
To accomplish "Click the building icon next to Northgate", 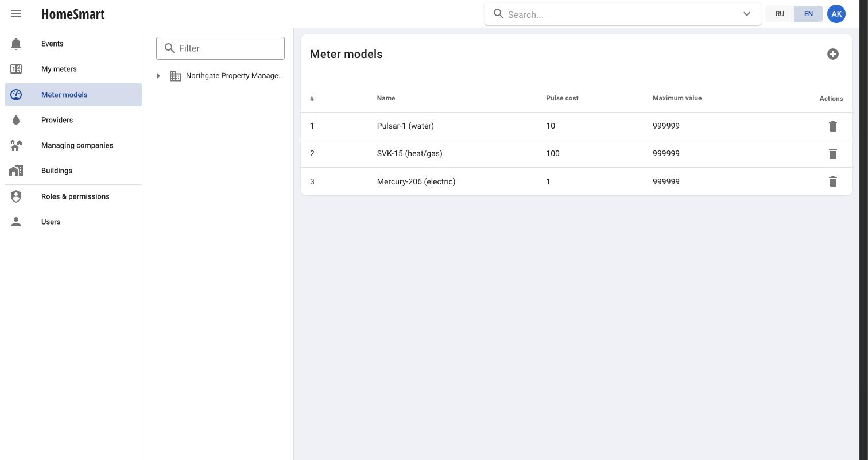I will pyautogui.click(x=176, y=76).
